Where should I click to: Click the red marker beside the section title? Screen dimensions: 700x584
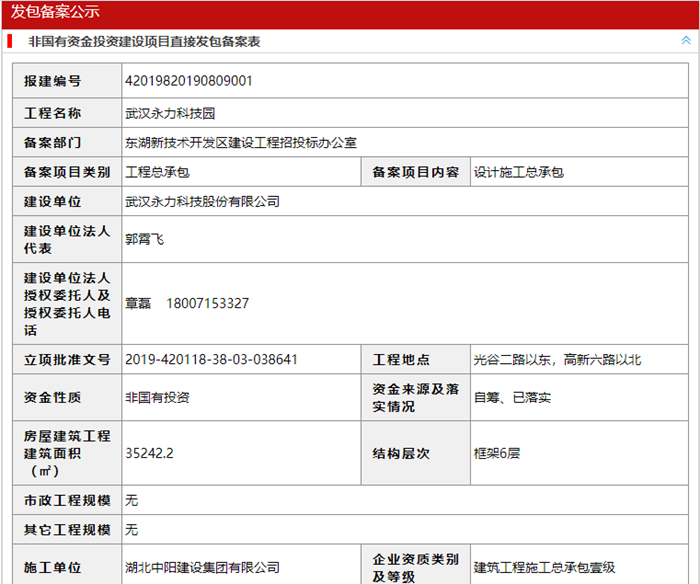pos(9,42)
